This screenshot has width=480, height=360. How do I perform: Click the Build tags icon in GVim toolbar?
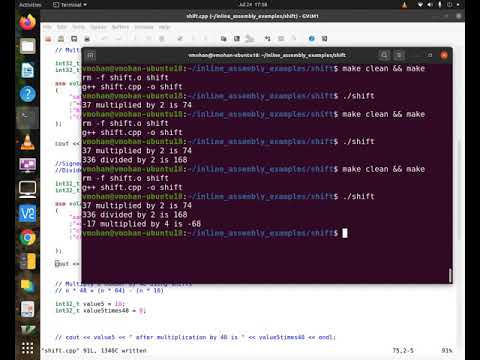point(281,39)
